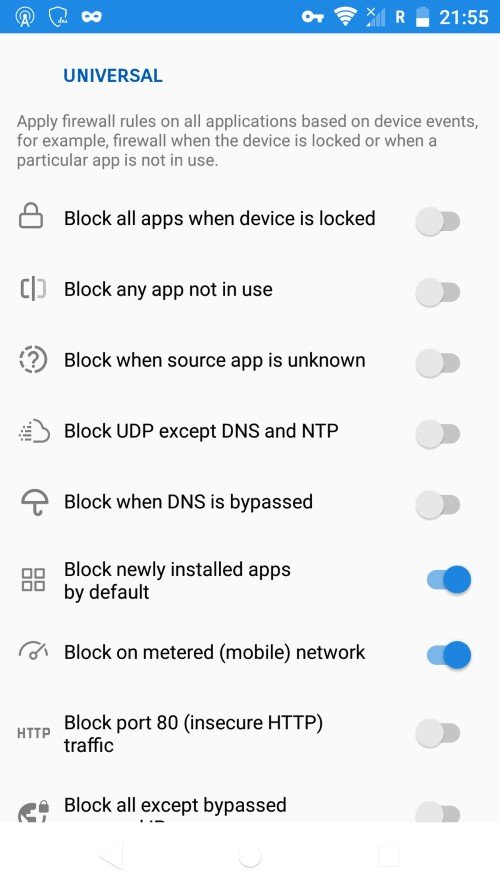The width and height of the screenshot is (500, 889).
Task: Tap the grid icon for newly installed apps
Action: (33, 580)
